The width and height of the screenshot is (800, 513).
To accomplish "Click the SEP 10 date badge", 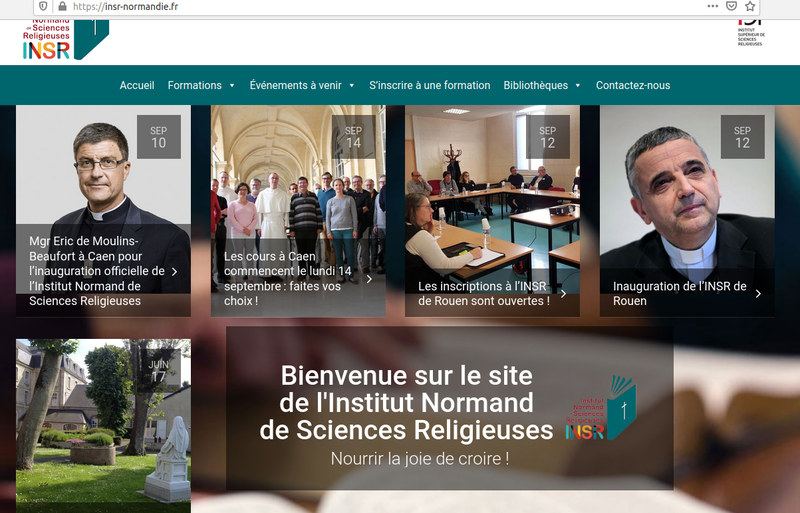I will coord(159,137).
